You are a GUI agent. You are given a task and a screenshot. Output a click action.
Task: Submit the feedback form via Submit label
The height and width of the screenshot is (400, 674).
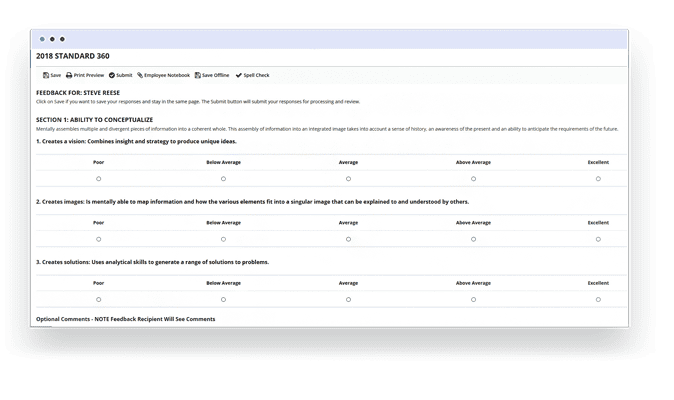[124, 75]
